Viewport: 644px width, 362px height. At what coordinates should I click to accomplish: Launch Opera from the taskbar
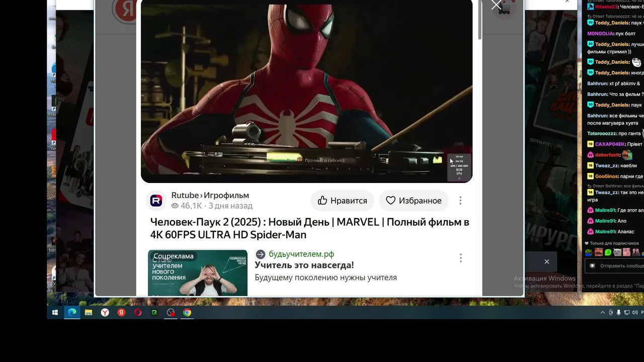tap(138, 312)
